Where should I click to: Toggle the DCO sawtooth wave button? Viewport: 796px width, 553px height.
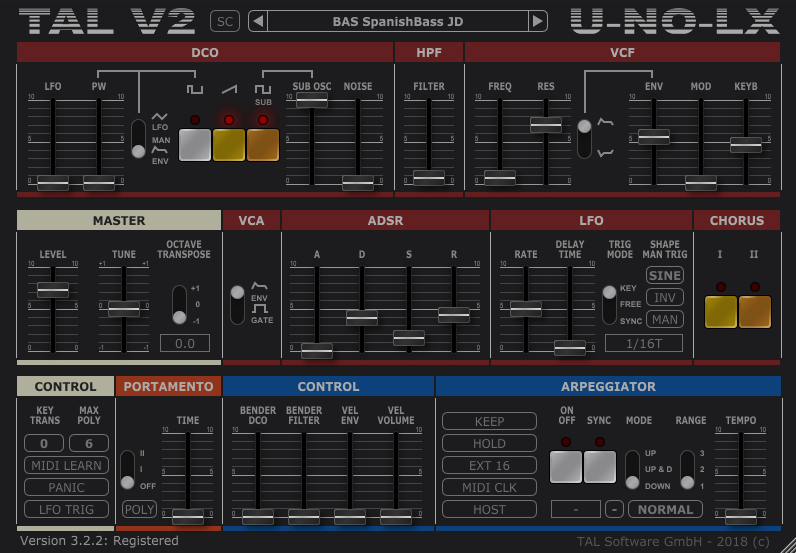pyautogui.click(x=229, y=145)
